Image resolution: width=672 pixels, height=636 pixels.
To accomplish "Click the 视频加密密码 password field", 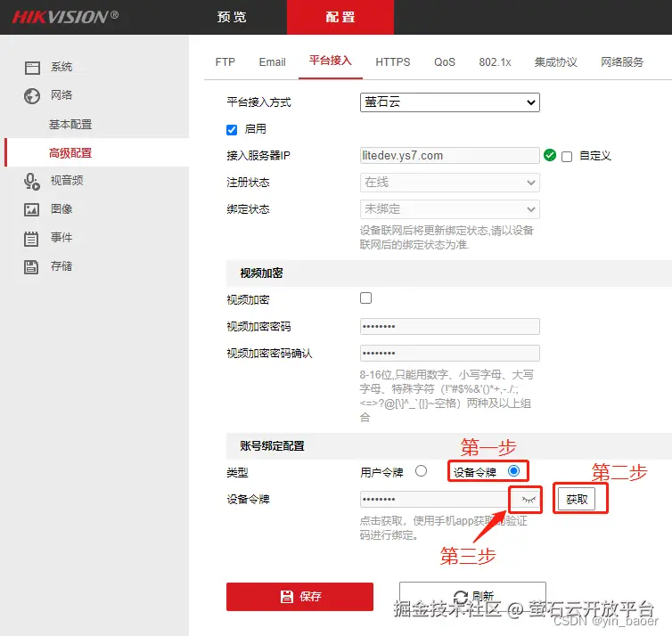I will [x=449, y=326].
